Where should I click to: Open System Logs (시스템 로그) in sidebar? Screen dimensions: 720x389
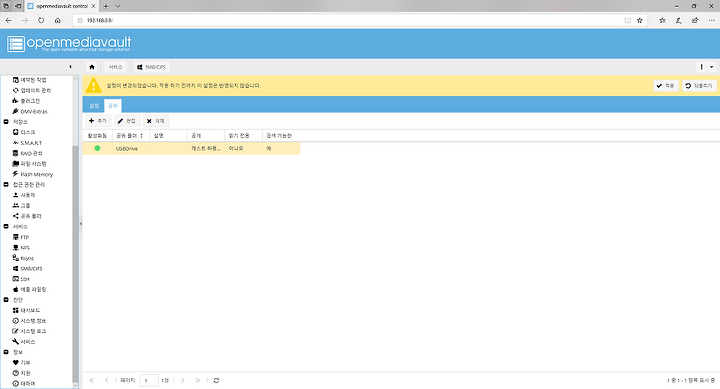pyautogui.click(x=29, y=331)
